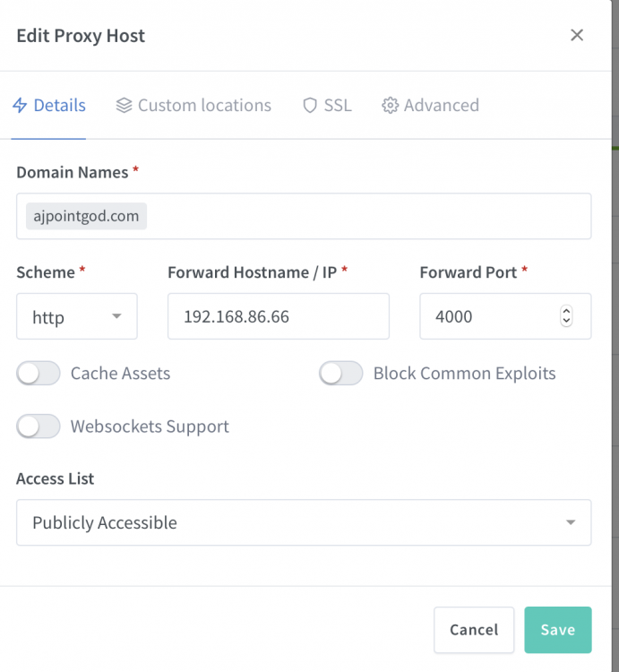Go to the Advanced tab
This screenshot has width=619, height=672.
pos(431,106)
